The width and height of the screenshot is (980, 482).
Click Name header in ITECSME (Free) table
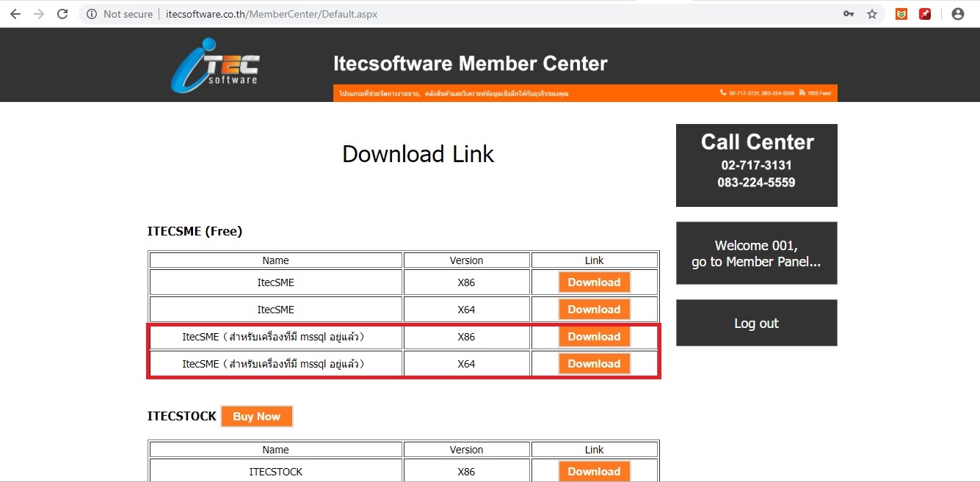point(276,260)
